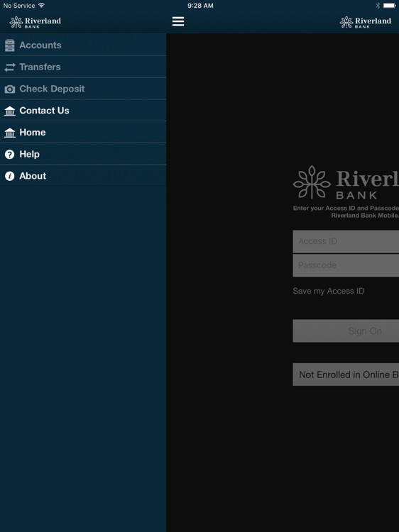The width and height of the screenshot is (399, 532).
Task: Select About in the side menu
Action: pyautogui.click(x=83, y=176)
